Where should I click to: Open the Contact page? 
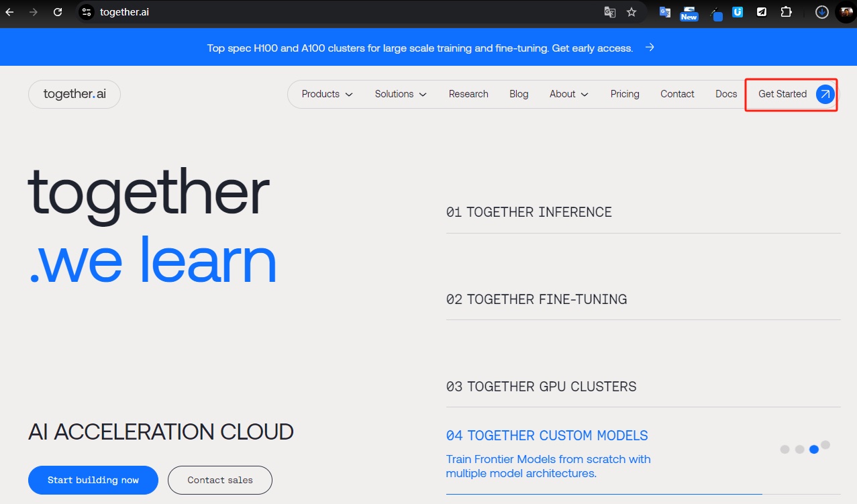click(x=677, y=94)
